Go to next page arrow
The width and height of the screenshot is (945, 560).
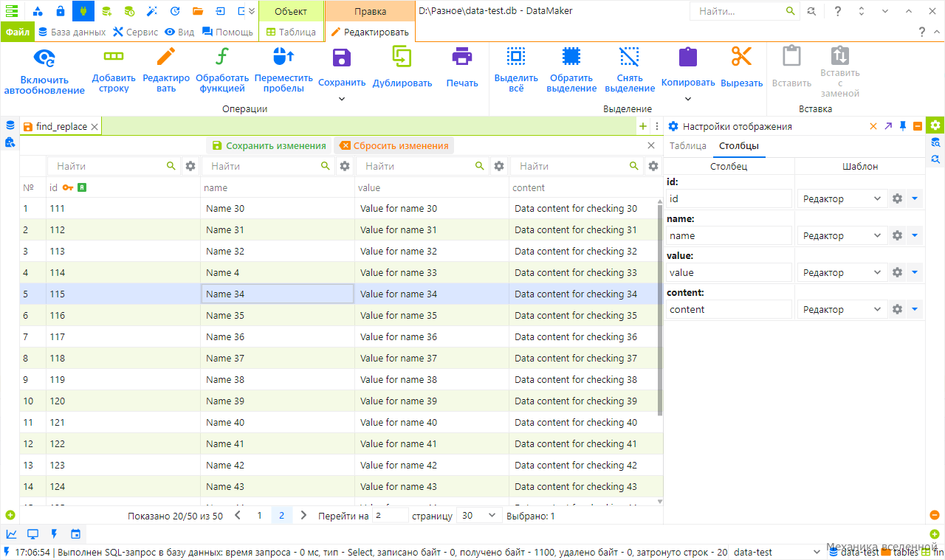coord(303,516)
